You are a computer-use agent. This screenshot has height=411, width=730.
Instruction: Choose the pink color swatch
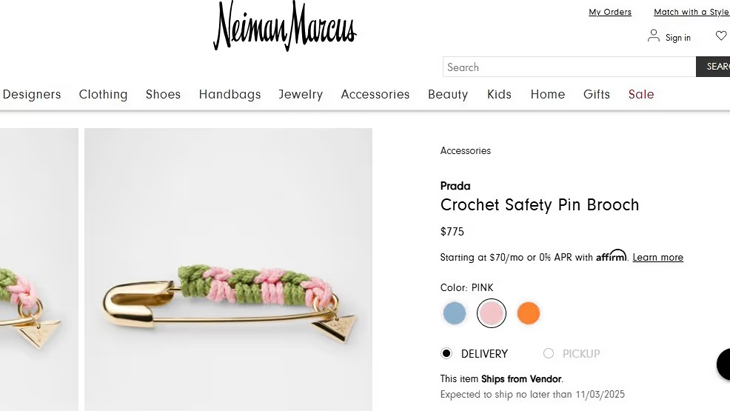tap(491, 313)
